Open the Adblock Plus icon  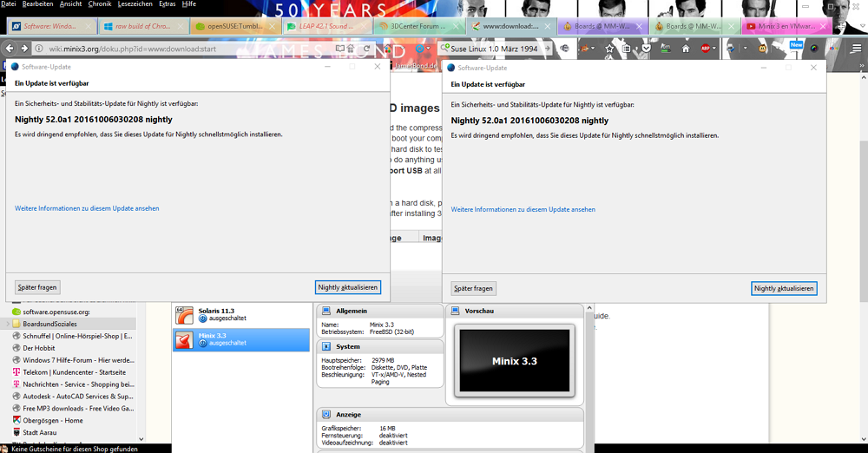point(705,49)
